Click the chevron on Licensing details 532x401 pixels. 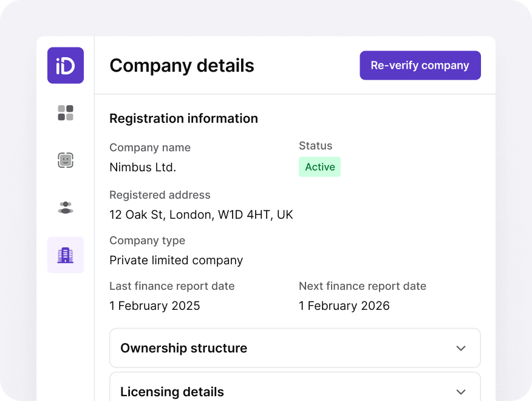(462, 392)
